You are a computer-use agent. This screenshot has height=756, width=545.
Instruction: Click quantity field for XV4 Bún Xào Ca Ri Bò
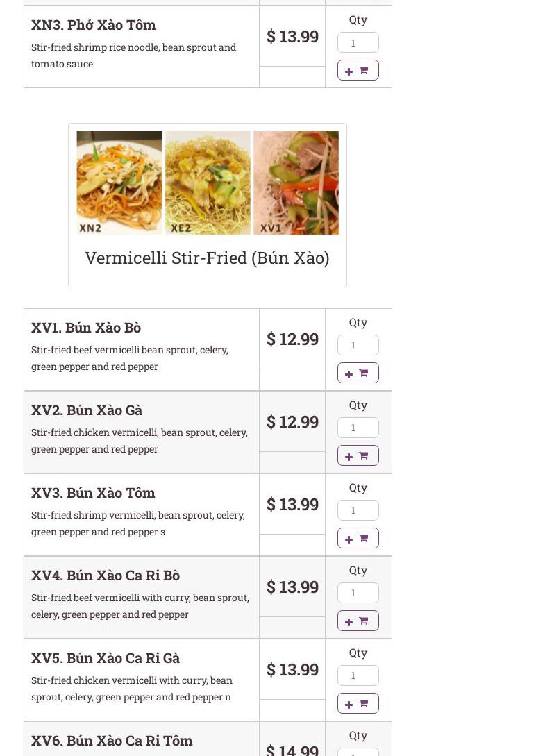[x=358, y=593]
